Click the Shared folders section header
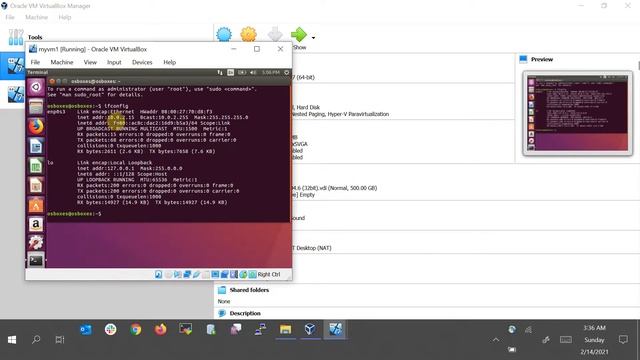This screenshot has width=640, height=360. [x=249, y=290]
